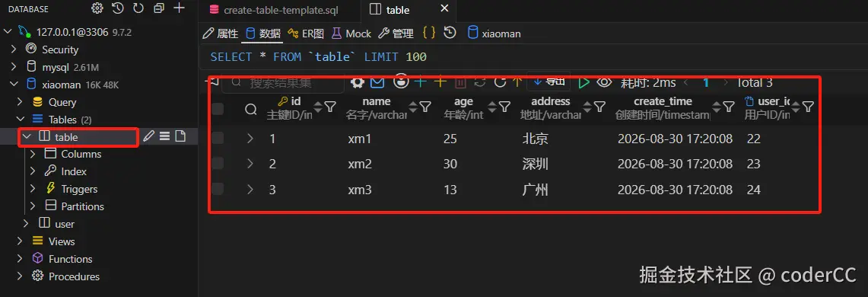
Task: Switch to the ER图 tab
Action: click(x=306, y=34)
